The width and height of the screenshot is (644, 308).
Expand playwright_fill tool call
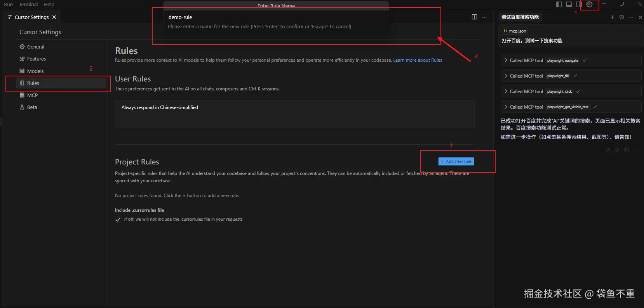click(571, 76)
